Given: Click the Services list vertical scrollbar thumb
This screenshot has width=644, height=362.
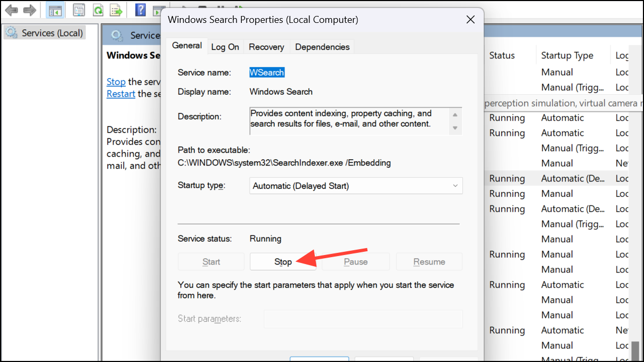Looking at the screenshot, I should pos(635,351).
